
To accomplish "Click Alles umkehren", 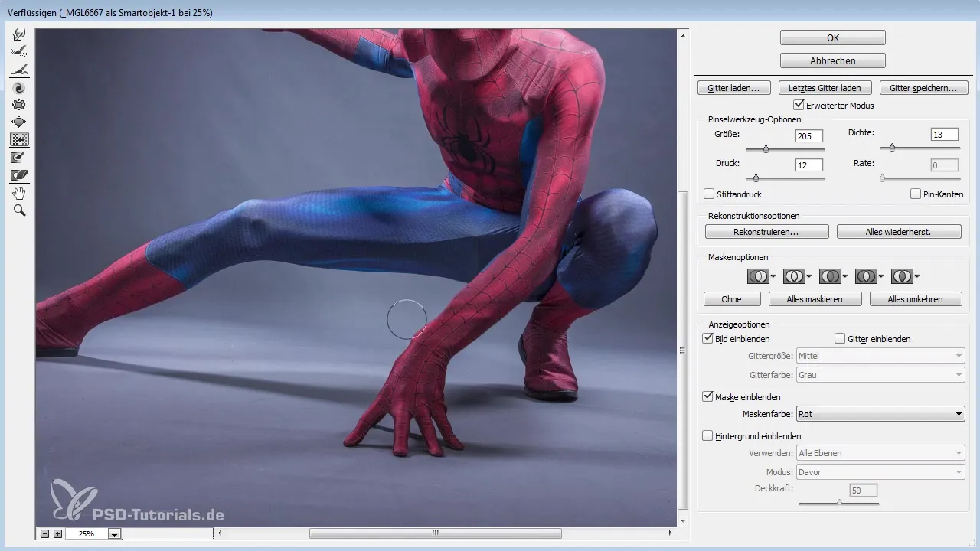I will [x=916, y=299].
